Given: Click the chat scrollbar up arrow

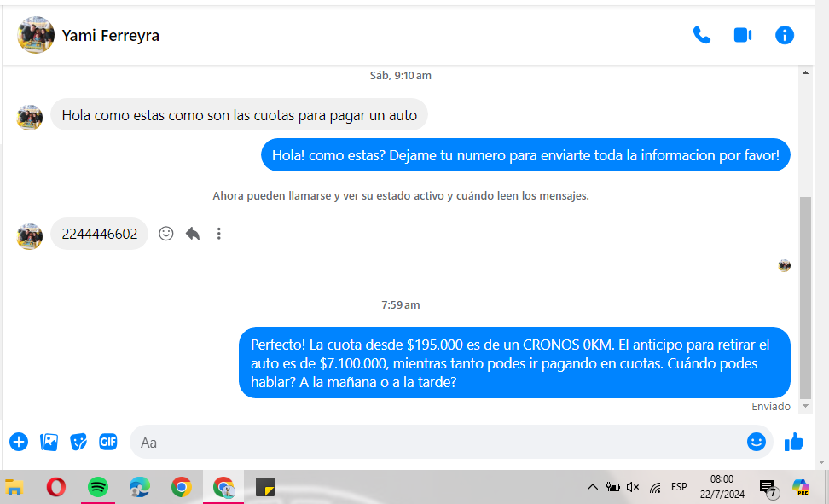Looking at the screenshot, I should pyautogui.click(x=806, y=74).
